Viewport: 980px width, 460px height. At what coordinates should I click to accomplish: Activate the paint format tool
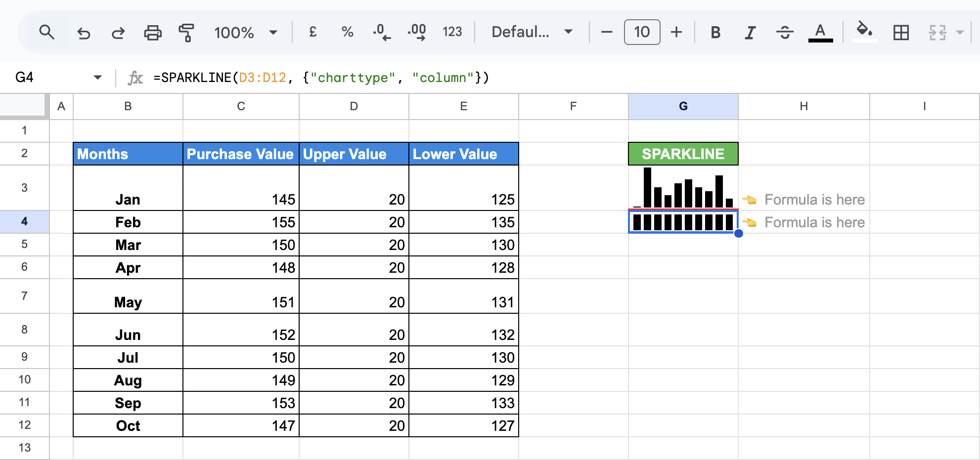point(186,33)
